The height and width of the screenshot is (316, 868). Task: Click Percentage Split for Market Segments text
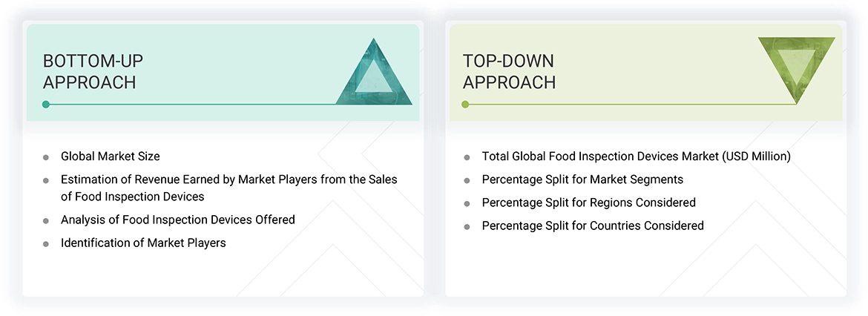pyautogui.click(x=582, y=180)
